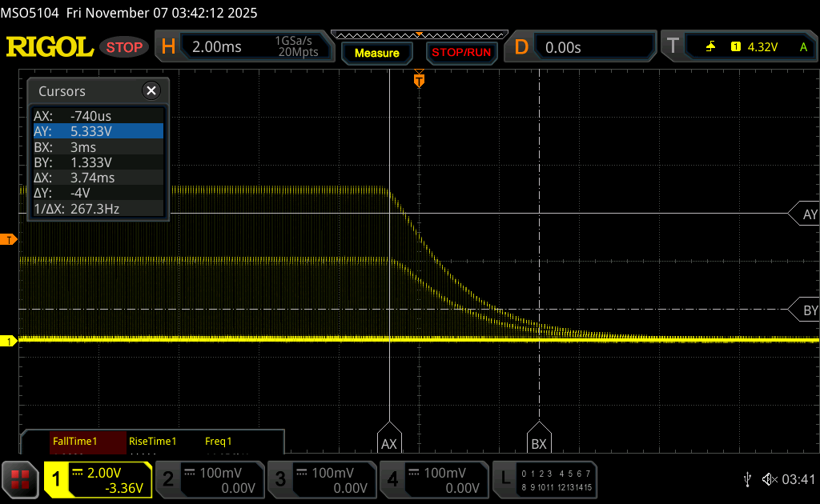The image size is (820, 504).
Task: Open the function navigation menu icon
Action: [x=20, y=479]
